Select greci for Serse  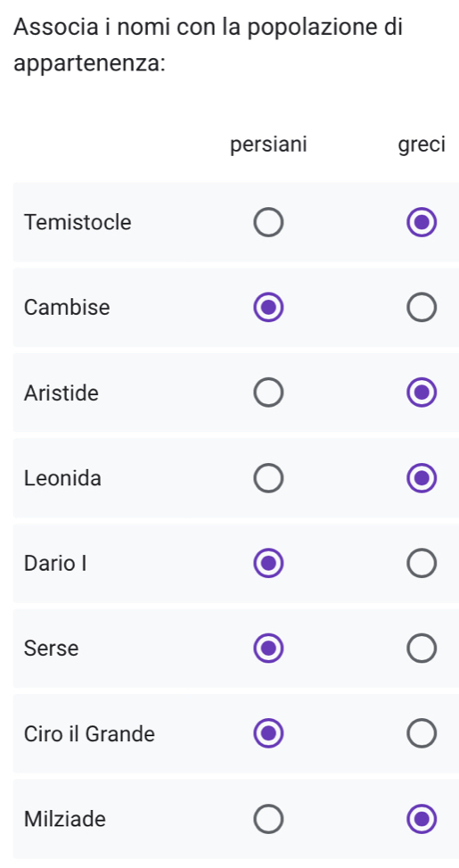tap(422, 649)
